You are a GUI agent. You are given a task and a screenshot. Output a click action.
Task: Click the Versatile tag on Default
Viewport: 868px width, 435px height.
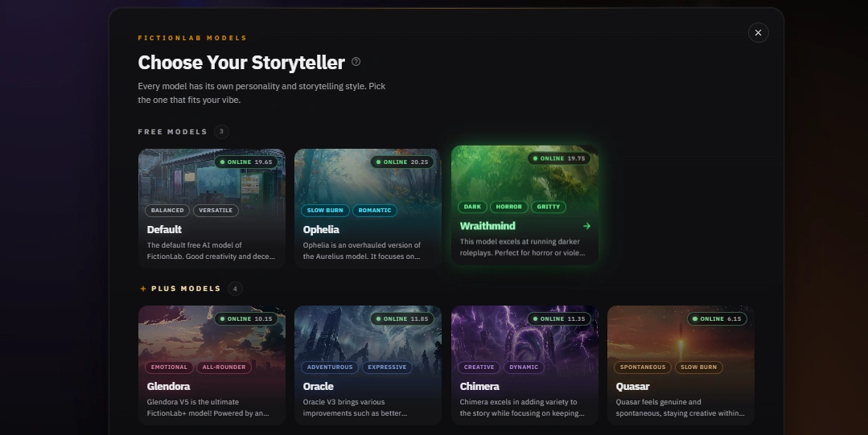(x=216, y=211)
